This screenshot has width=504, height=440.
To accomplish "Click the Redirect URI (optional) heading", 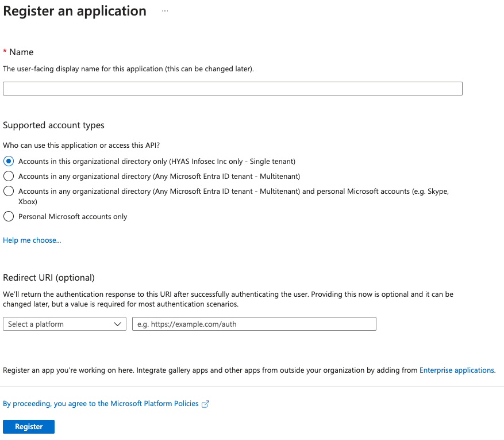I will [49, 278].
